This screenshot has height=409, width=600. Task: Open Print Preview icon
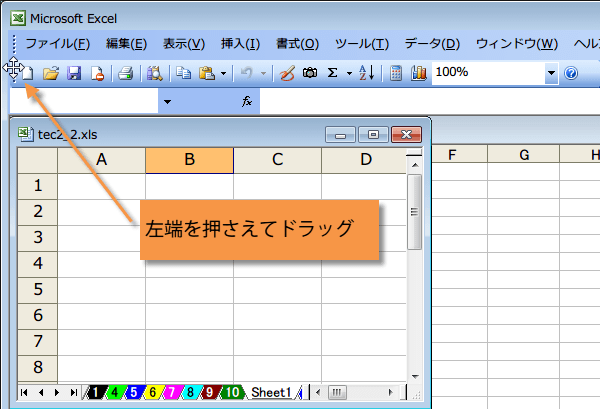(155, 73)
